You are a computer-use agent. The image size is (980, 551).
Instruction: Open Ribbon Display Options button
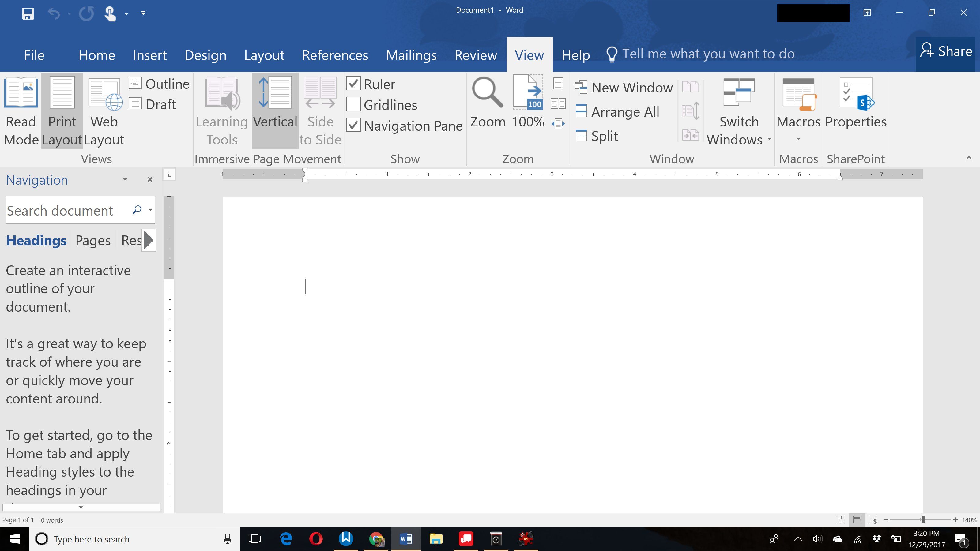point(867,13)
